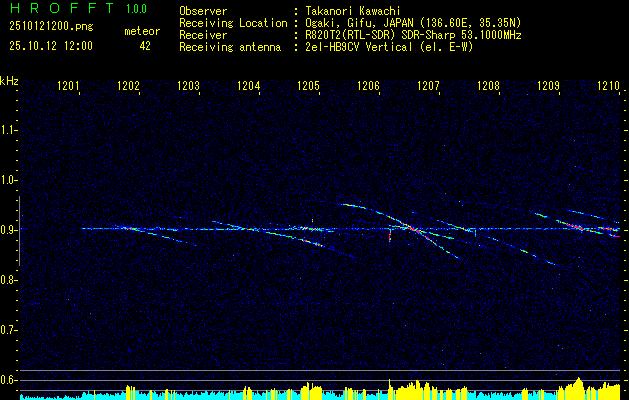
Task: Click the meteor count value 42
Action: pos(145,46)
